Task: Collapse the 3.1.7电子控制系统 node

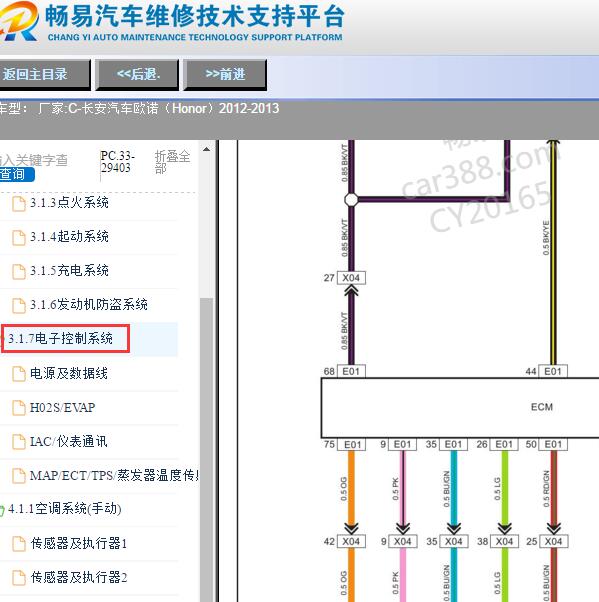Action: tap(60, 339)
